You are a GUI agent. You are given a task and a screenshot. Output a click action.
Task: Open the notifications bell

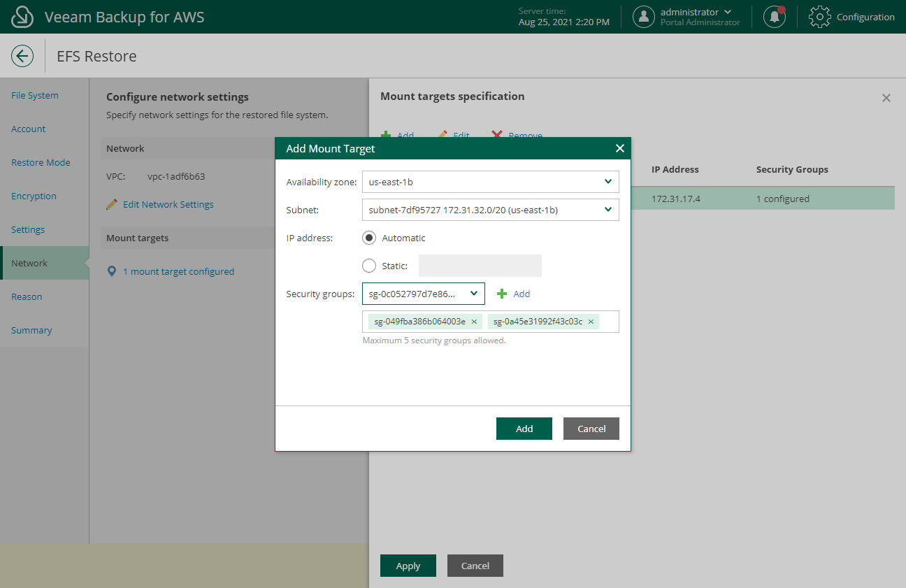click(774, 17)
